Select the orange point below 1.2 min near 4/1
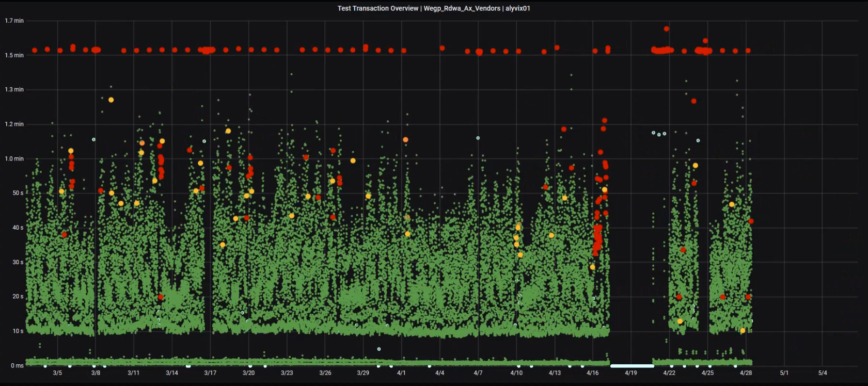 [405, 140]
